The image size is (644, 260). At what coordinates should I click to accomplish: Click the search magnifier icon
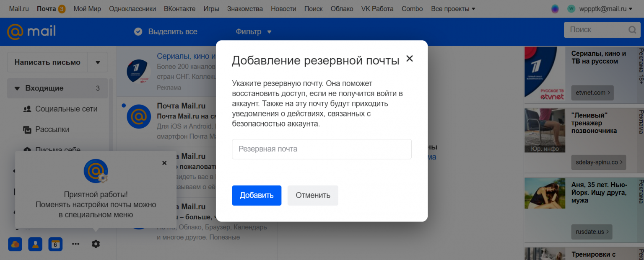click(x=632, y=30)
